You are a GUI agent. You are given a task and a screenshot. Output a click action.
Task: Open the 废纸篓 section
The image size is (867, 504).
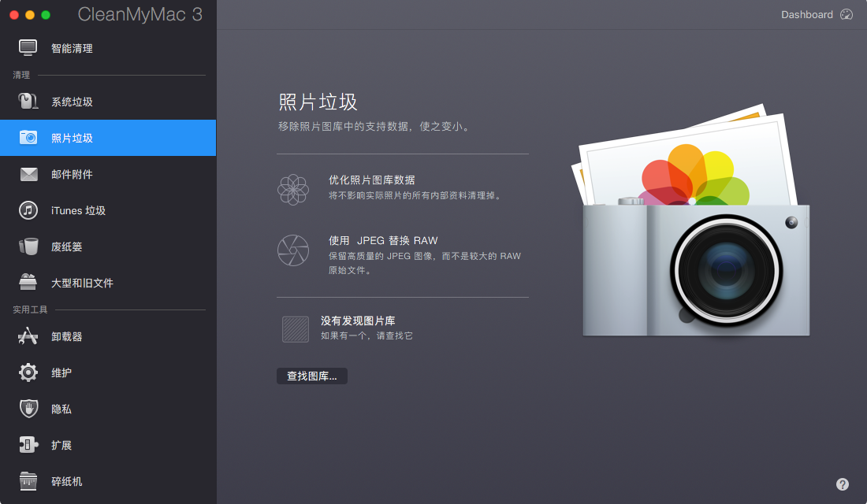[108, 246]
